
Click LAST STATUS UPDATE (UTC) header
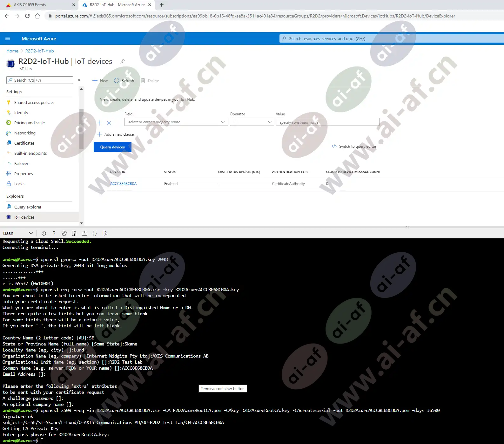pos(239,172)
